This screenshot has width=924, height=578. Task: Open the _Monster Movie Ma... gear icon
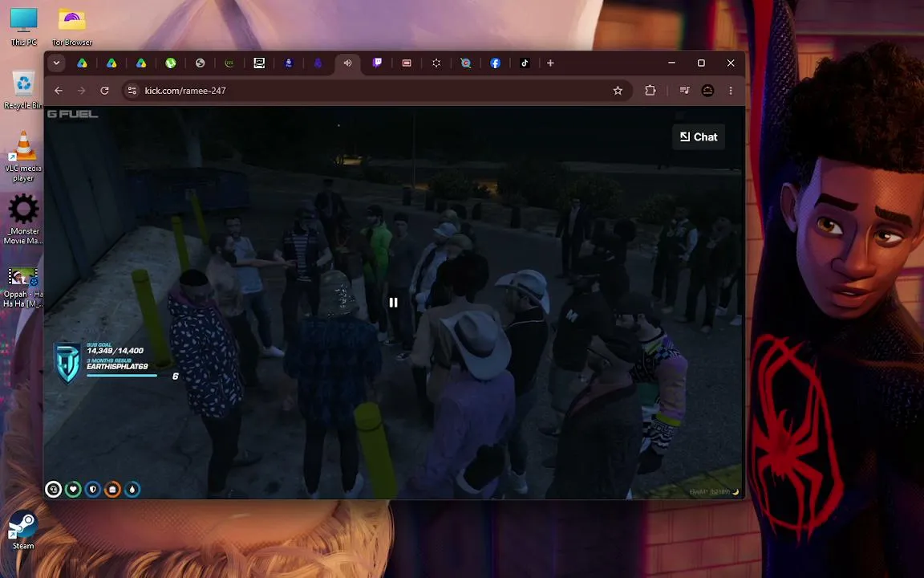(x=23, y=219)
